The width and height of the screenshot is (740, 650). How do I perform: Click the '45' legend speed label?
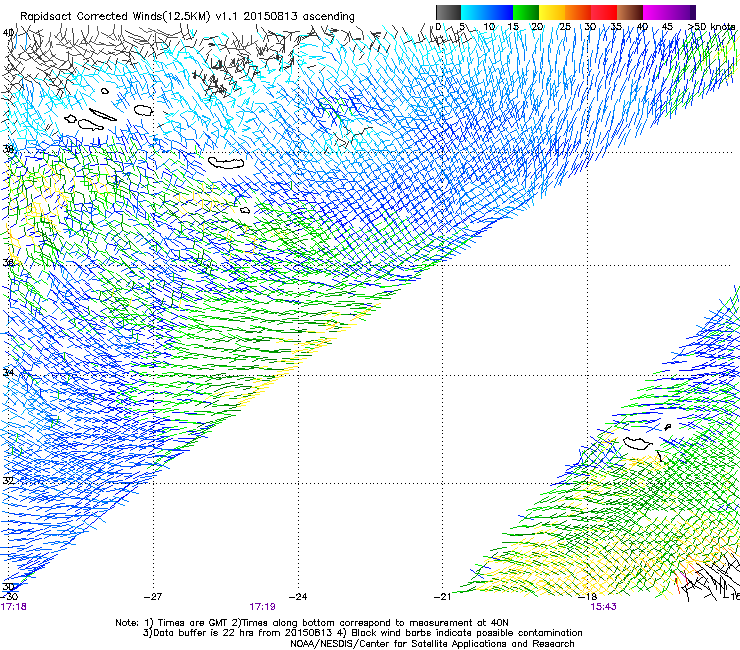(667, 27)
